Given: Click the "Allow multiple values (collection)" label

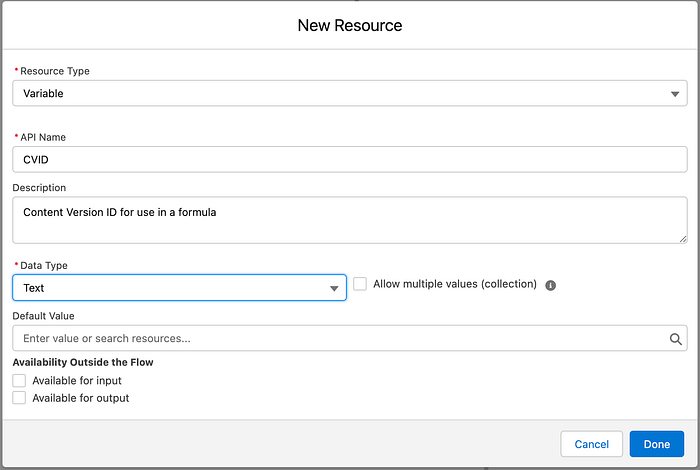Looking at the screenshot, I should (x=455, y=284).
